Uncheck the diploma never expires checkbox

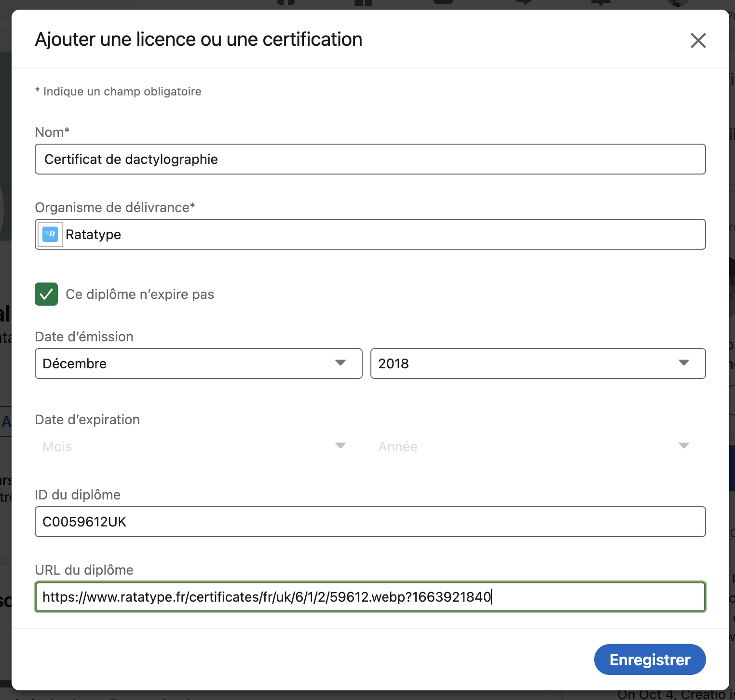coord(46,294)
